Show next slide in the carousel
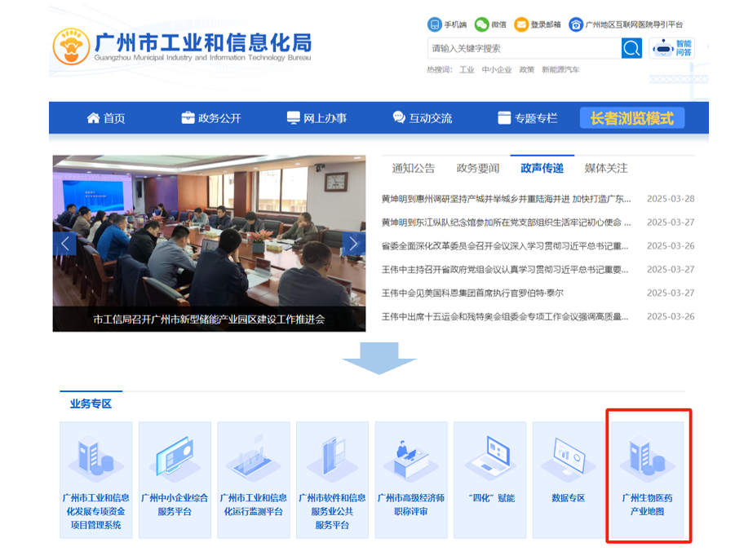 [x=353, y=244]
